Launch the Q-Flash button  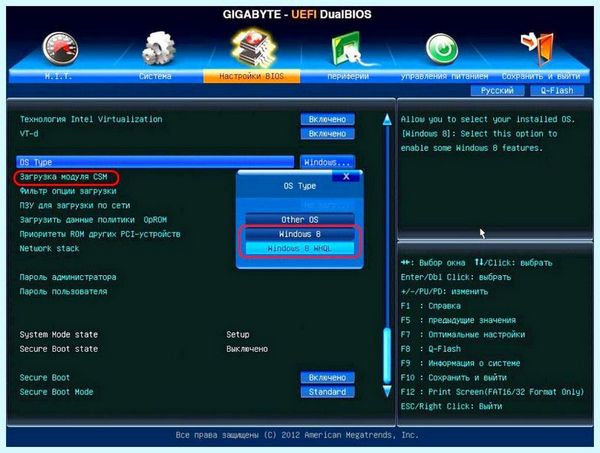pos(557,91)
